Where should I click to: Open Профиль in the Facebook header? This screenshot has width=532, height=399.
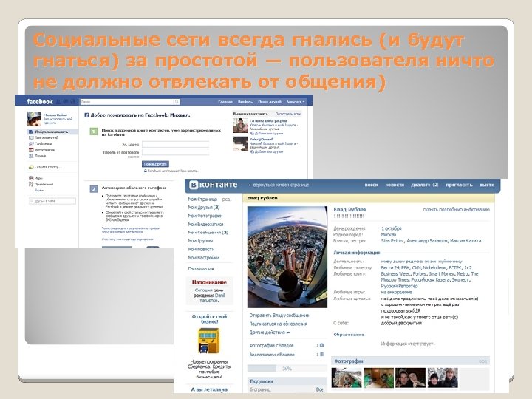tap(245, 102)
